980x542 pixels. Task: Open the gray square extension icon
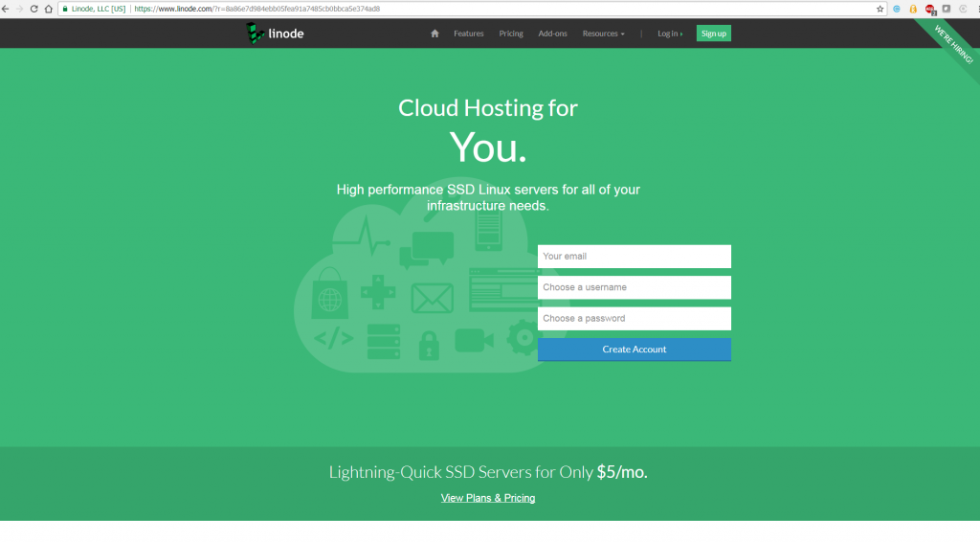(x=947, y=9)
